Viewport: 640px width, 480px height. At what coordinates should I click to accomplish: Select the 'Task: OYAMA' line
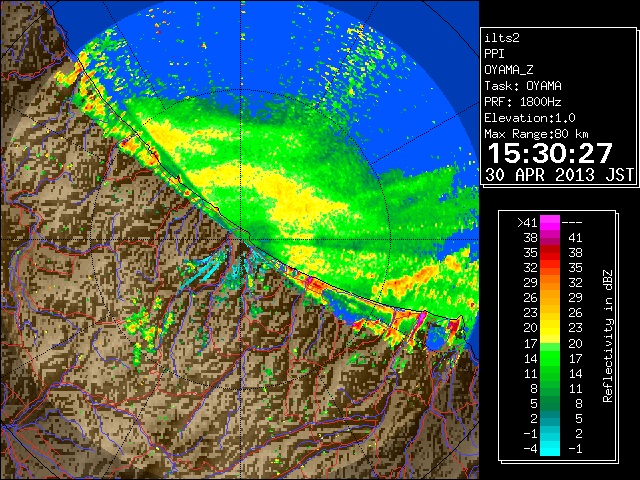(523, 86)
